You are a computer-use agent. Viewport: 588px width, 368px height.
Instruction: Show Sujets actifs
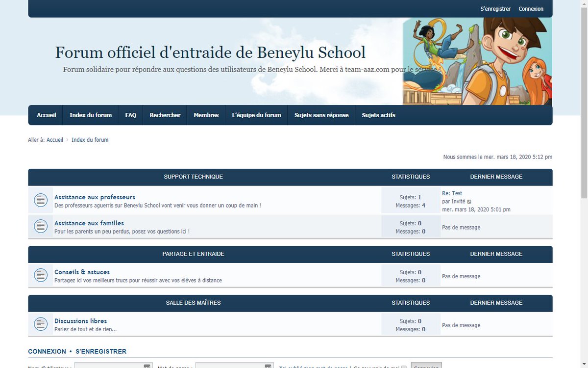pos(379,115)
